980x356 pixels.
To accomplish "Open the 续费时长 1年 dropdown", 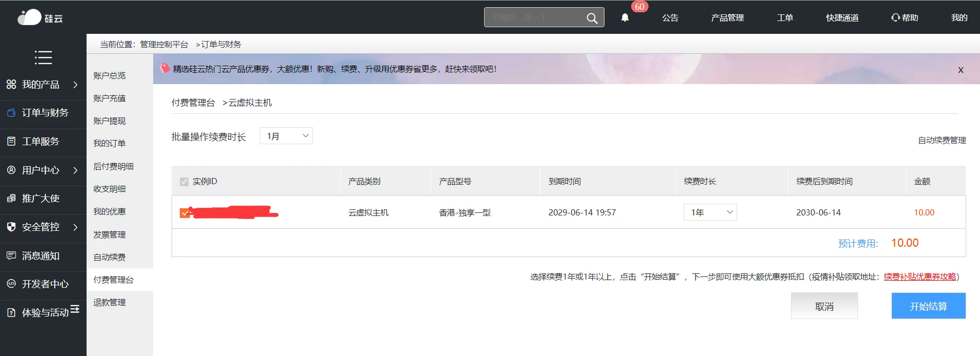I will 711,212.
